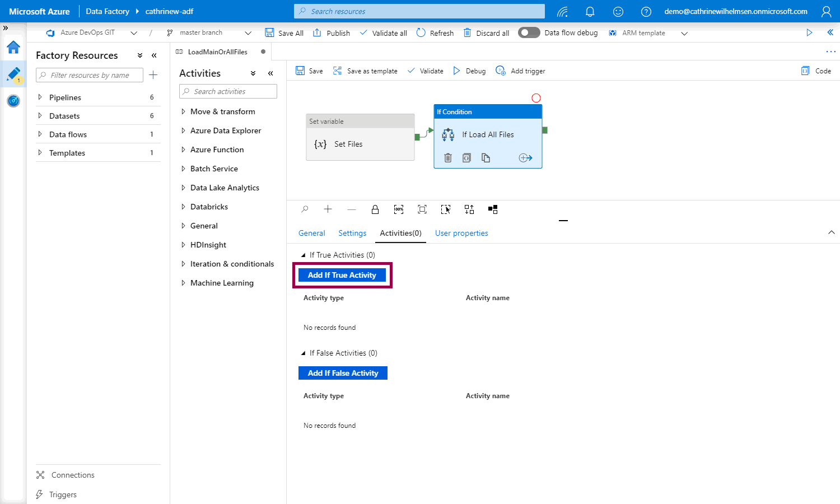Image resolution: width=840 pixels, height=504 pixels.
Task: Toggle the Data flow debug switch
Action: (x=529, y=32)
